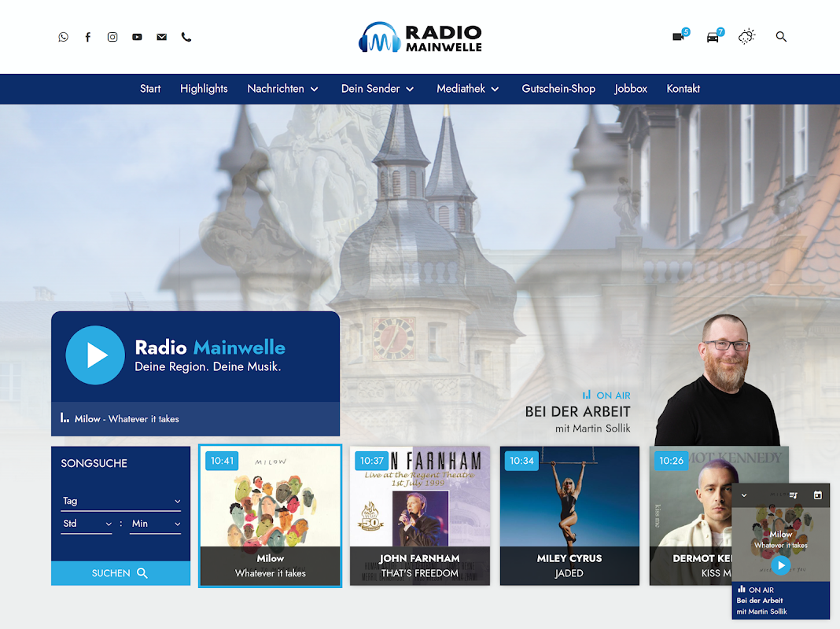Click the Radio Mainwelle logo

point(420,37)
